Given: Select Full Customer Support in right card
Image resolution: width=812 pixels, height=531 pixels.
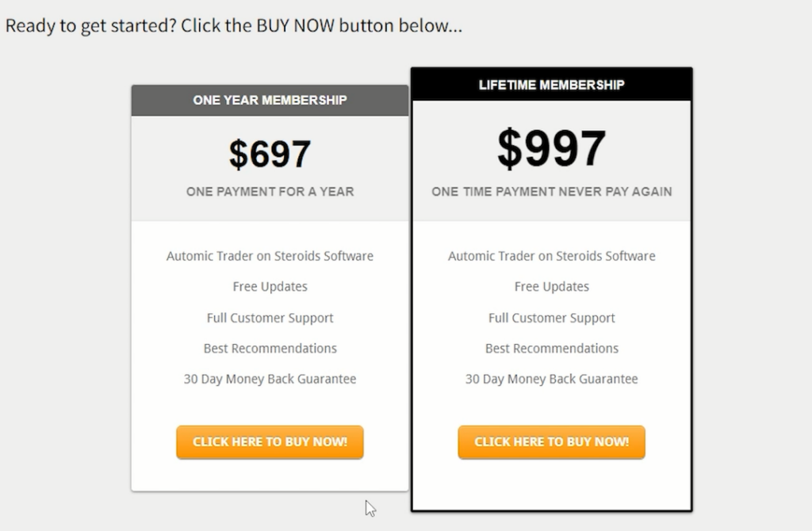Looking at the screenshot, I should click(551, 318).
